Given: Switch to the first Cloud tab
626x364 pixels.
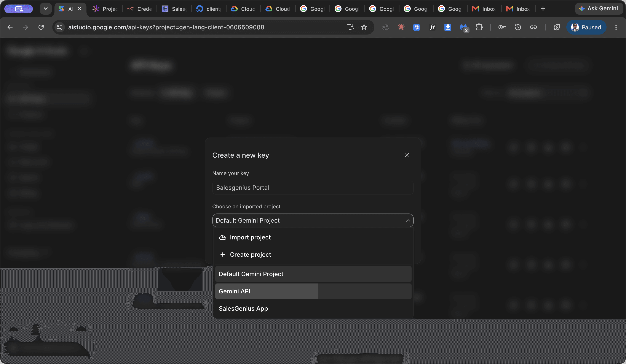Looking at the screenshot, I should click(243, 9).
